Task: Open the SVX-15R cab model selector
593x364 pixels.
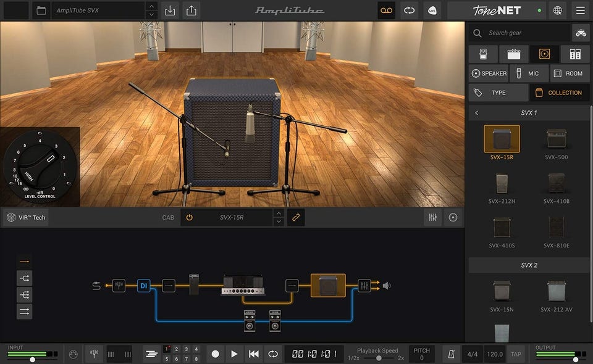Action: (x=232, y=218)
